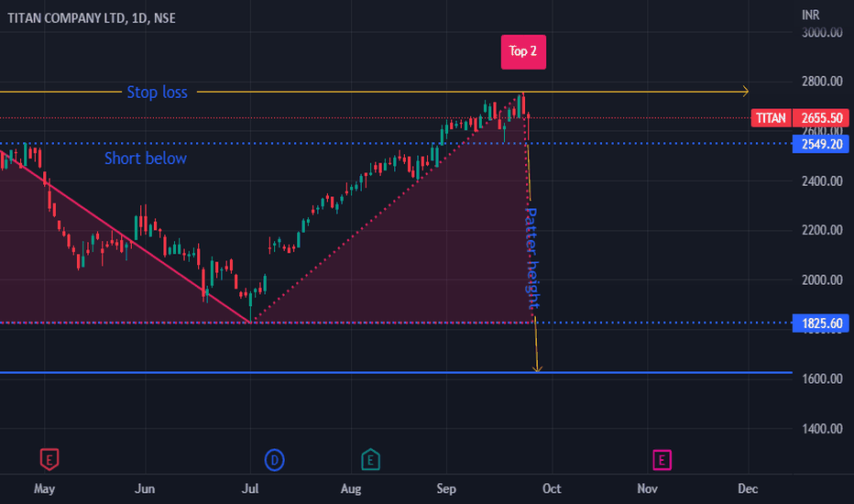Click the blue dividend D marker near Jul
The image size is (854, 504).
coord(275,460)
